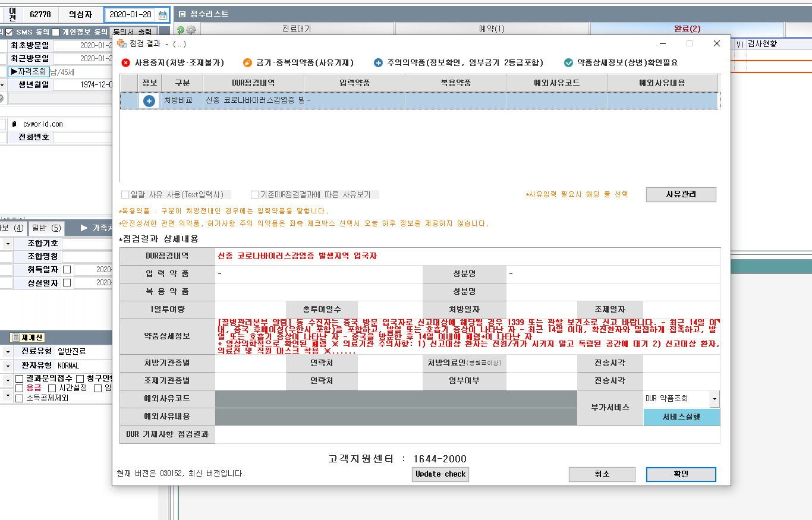
Task: Switch to the 진료대기 tab
Action: pos(296,29)
